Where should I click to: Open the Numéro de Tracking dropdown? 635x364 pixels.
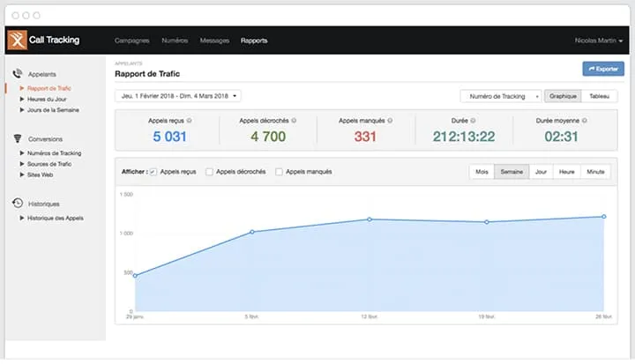501,96
